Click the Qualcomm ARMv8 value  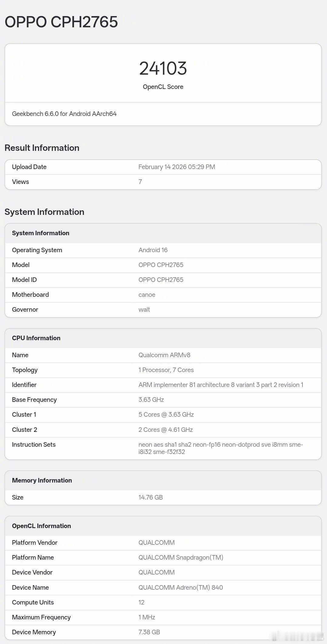(x=164, y=355)
